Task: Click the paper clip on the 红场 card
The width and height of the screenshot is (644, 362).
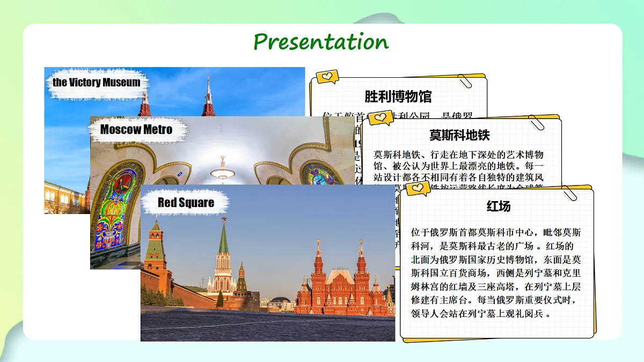Action: pos(568,193)
